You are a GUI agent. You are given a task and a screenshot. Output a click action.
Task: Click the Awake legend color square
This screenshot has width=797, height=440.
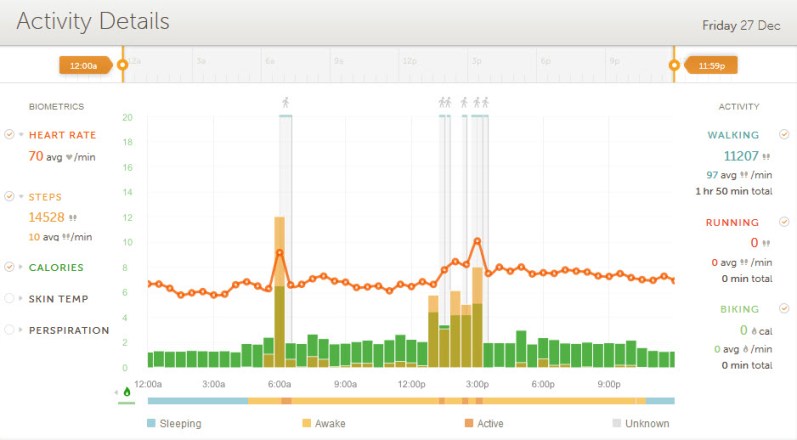(x=306, y=424)
